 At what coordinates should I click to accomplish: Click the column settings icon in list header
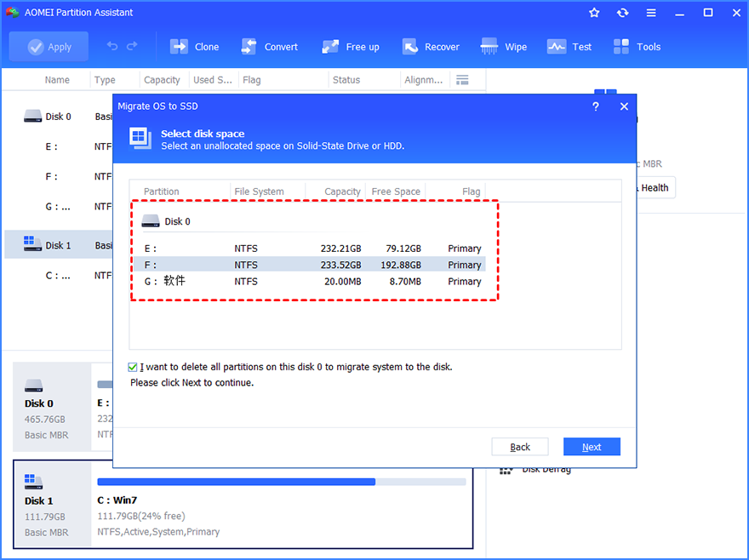point(462,80)
